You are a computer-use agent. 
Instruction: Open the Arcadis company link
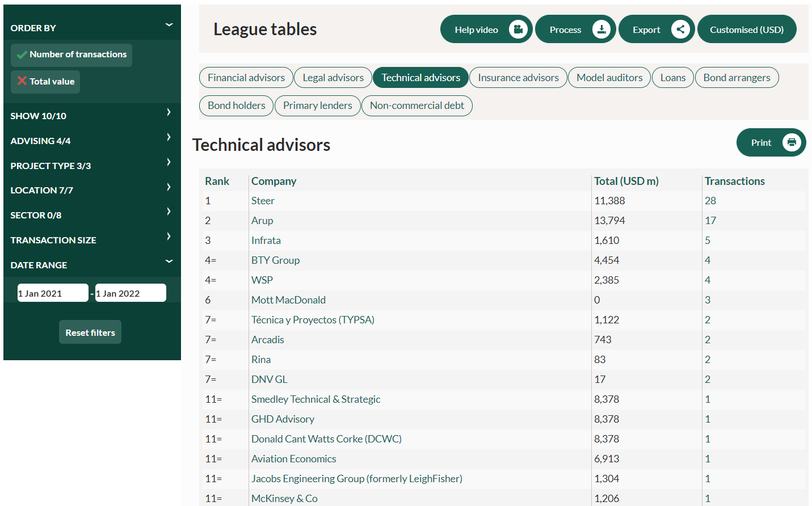[268, 340]
